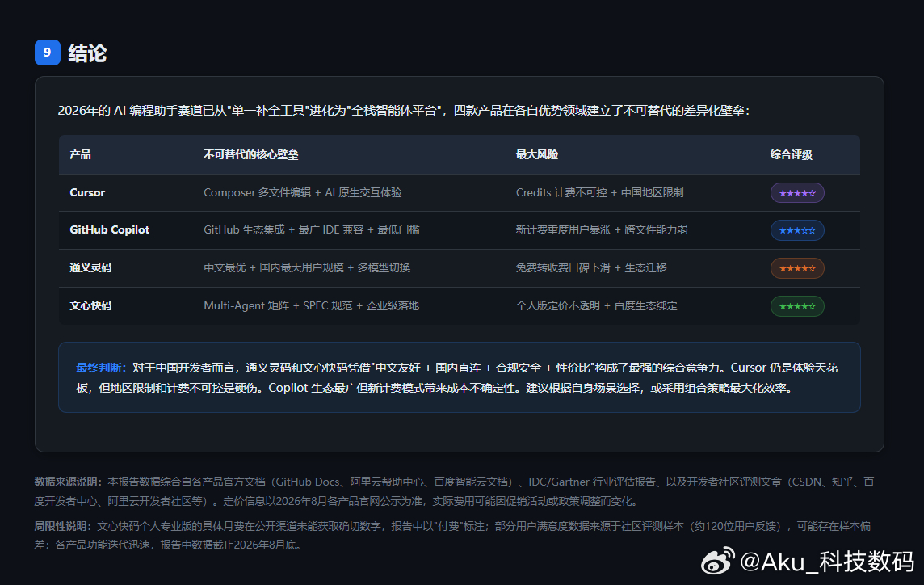Viewport: 924px width, 585px height.
Task: Click the 结论 section heading
Action: point(87,53)
